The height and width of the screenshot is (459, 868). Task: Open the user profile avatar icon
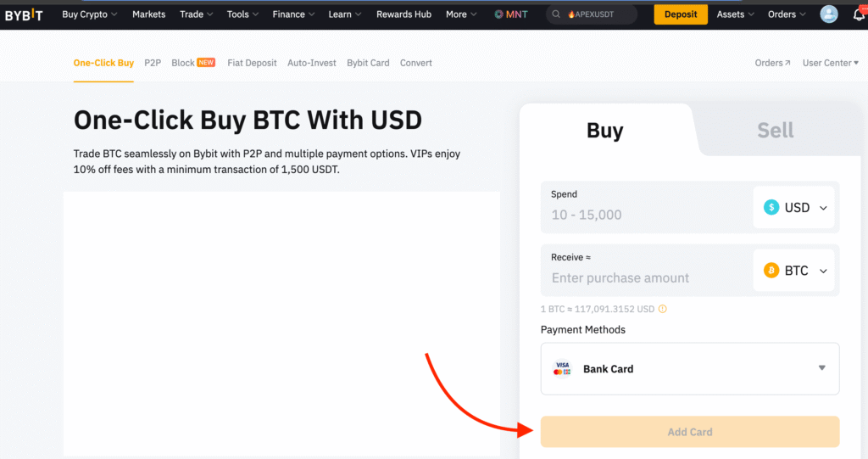829,14
